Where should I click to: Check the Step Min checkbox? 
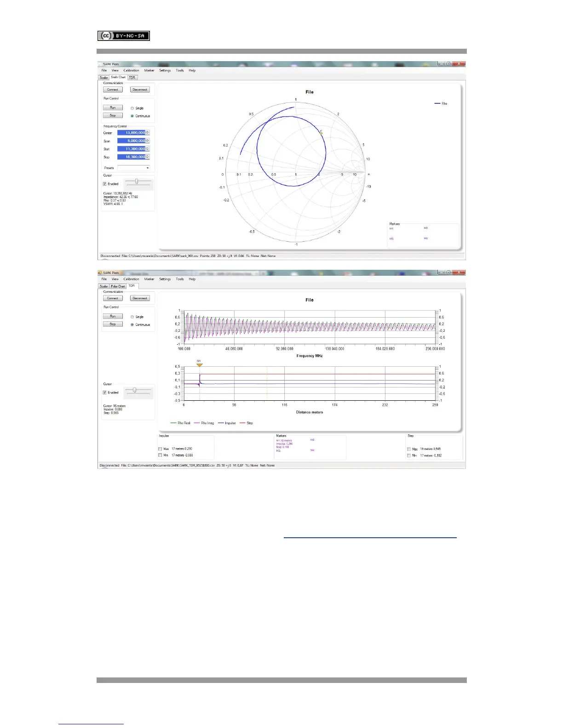tap(408, 455)
